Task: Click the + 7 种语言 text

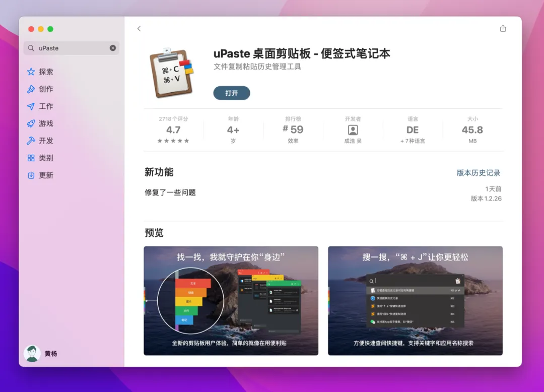Action: tap(413, 141)
